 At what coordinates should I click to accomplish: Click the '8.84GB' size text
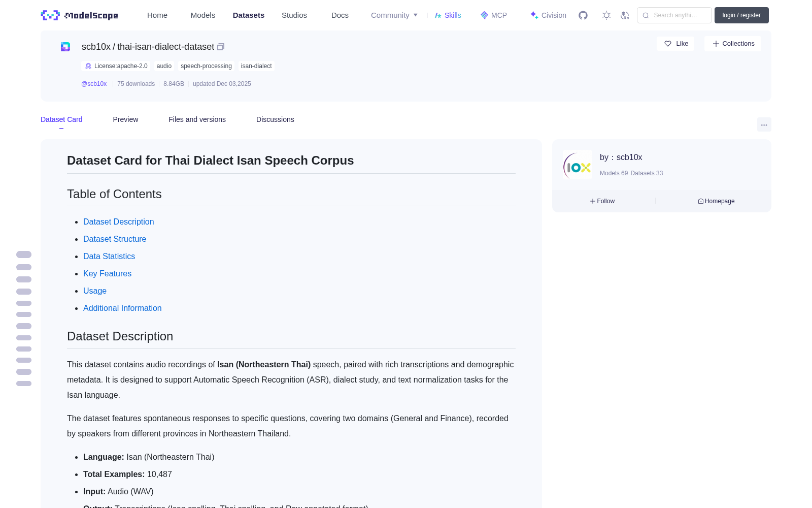coord(174,84)
